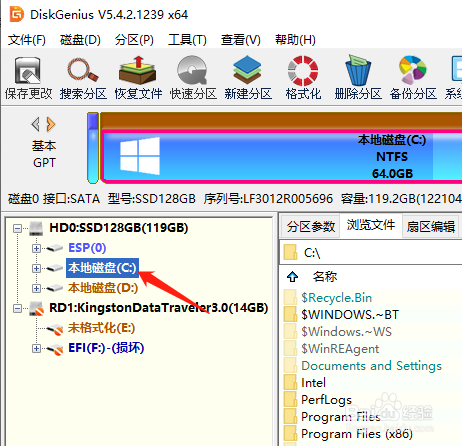Click the folder icon in C:\ path bar

[290, 252]
